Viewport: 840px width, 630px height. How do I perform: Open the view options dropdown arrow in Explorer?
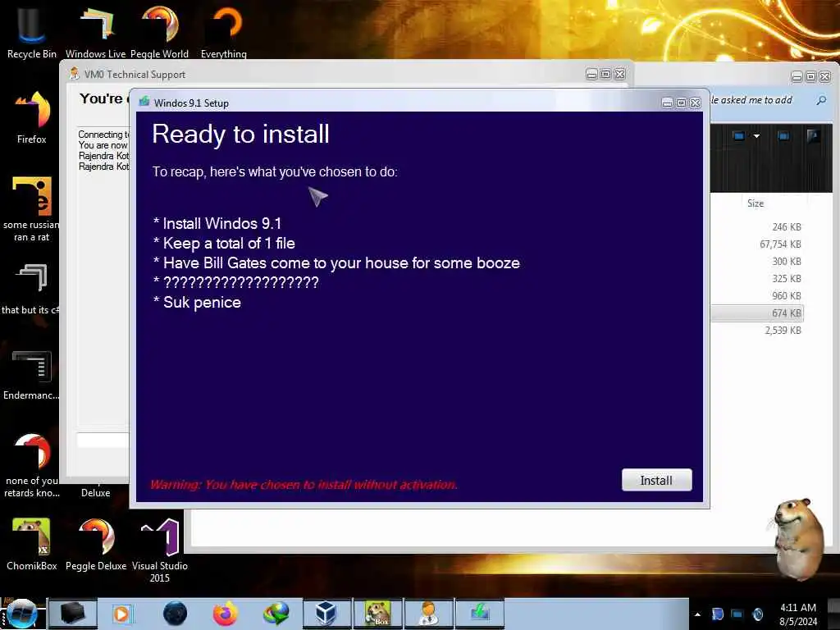(756, 136)
